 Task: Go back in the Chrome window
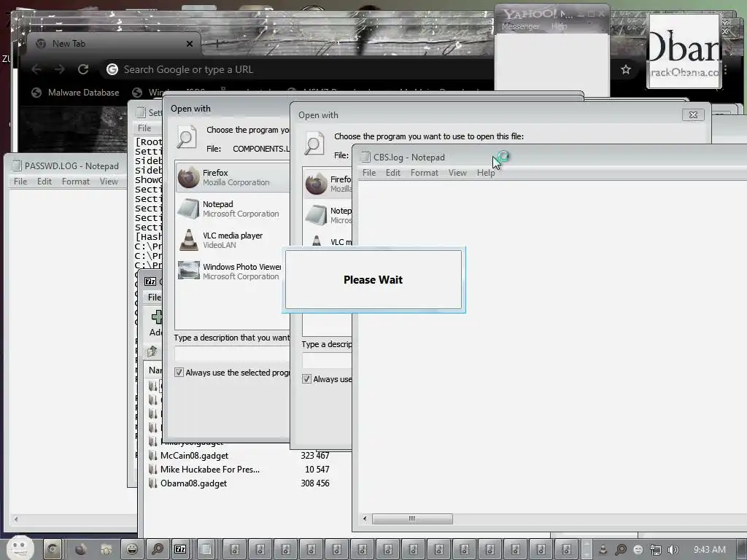36,69
